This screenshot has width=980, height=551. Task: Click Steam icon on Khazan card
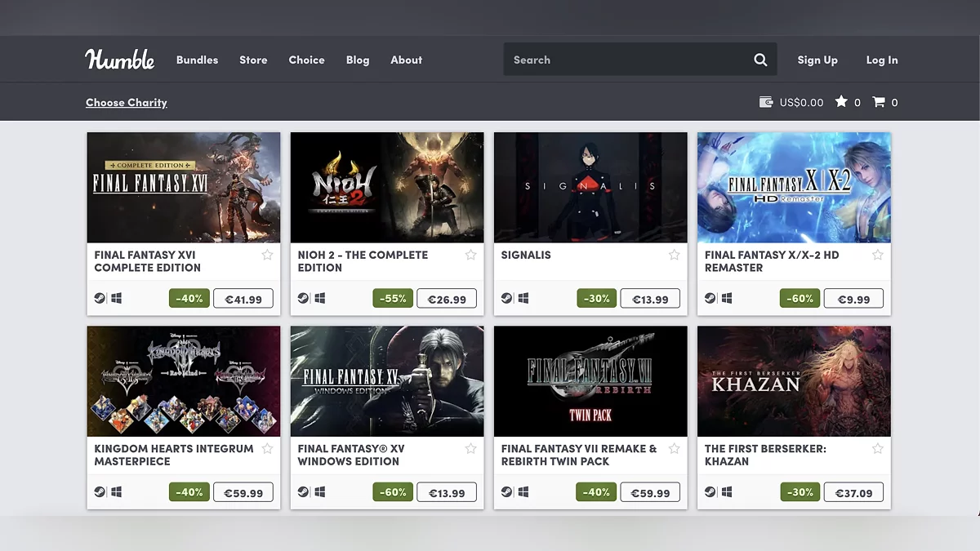[710, 492]
